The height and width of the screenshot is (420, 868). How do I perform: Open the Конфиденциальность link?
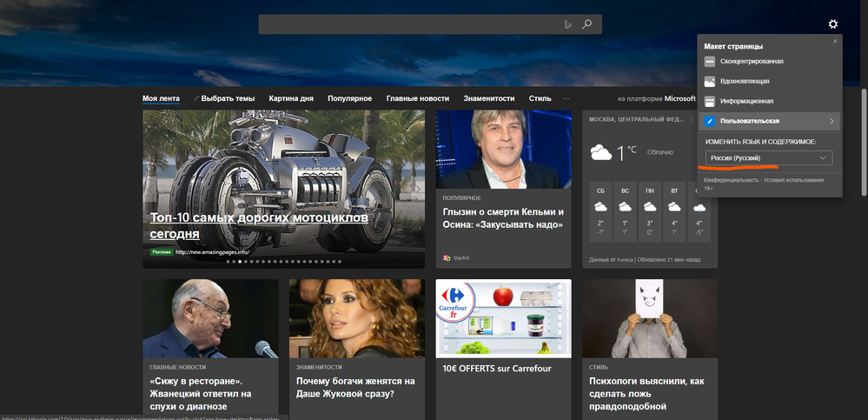pyautogui.click(x=731, y=180)
